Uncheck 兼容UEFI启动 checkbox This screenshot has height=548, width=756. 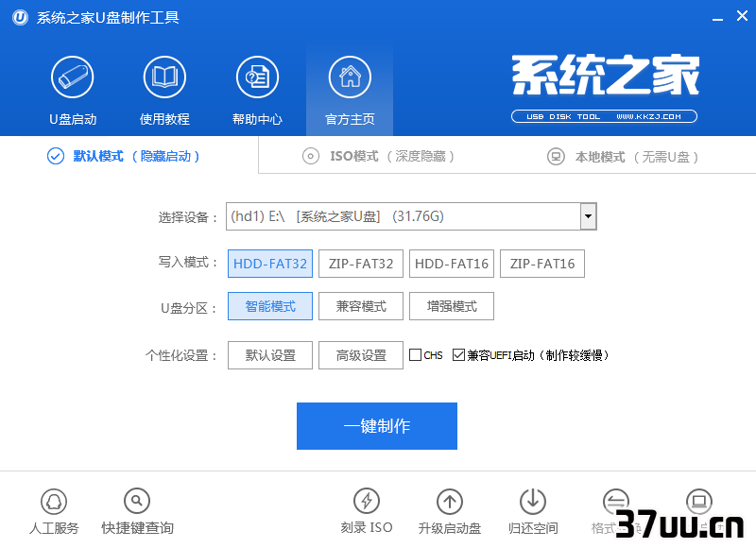point(458,355)
